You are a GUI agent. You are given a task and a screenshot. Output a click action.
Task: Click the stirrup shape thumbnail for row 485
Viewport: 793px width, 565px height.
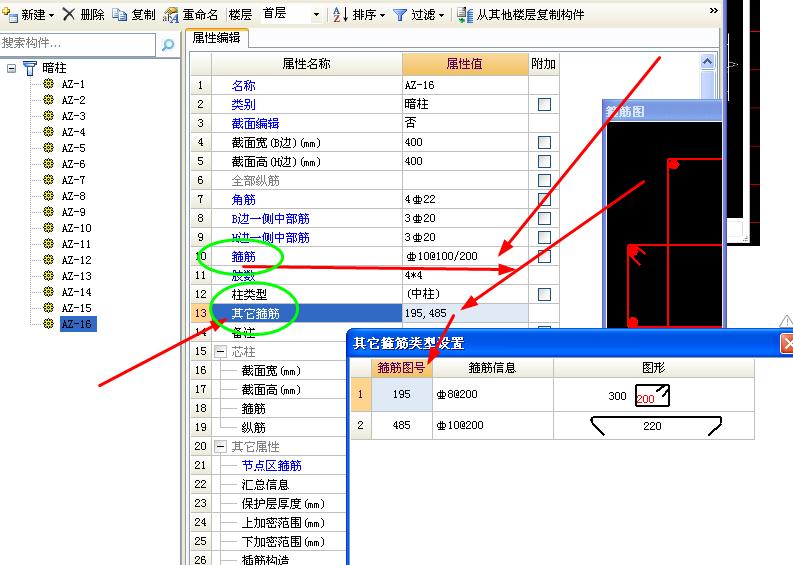click(654, 425)
